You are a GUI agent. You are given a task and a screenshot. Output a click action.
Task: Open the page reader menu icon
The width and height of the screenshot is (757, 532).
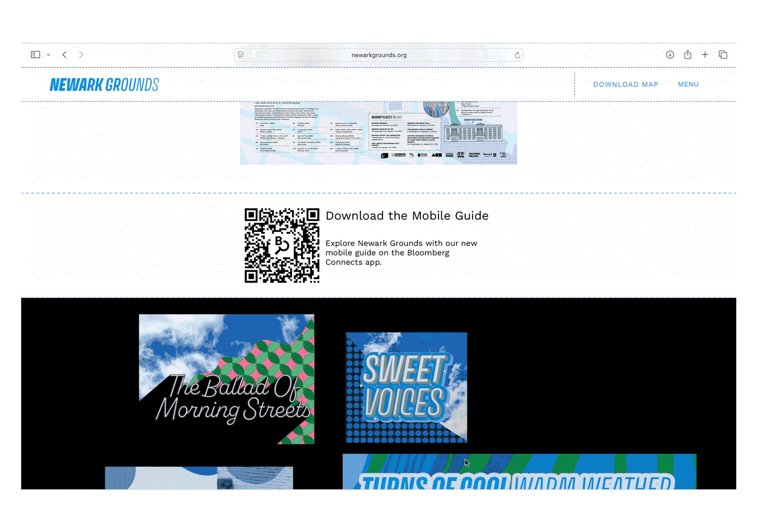click(x=241, y=55)
